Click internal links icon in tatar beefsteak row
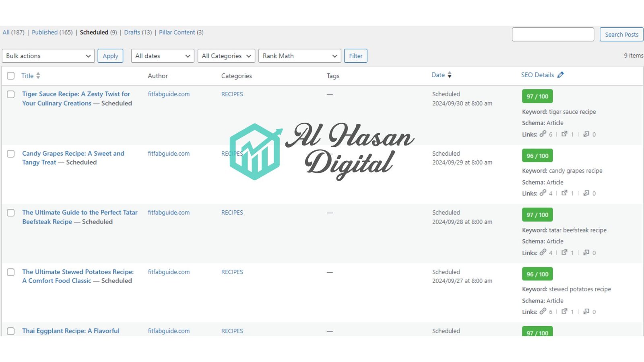644x362 pixels. (543, 252)
